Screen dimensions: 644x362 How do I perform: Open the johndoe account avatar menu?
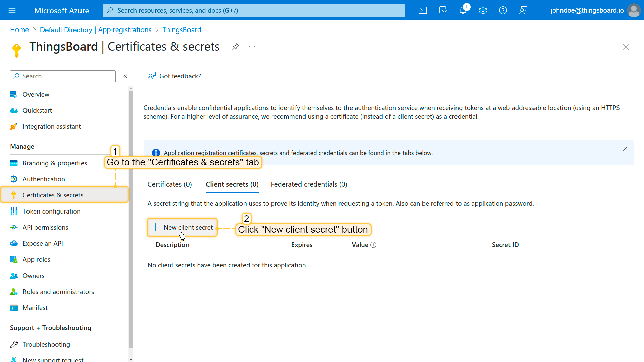click(x=634, y=10)
